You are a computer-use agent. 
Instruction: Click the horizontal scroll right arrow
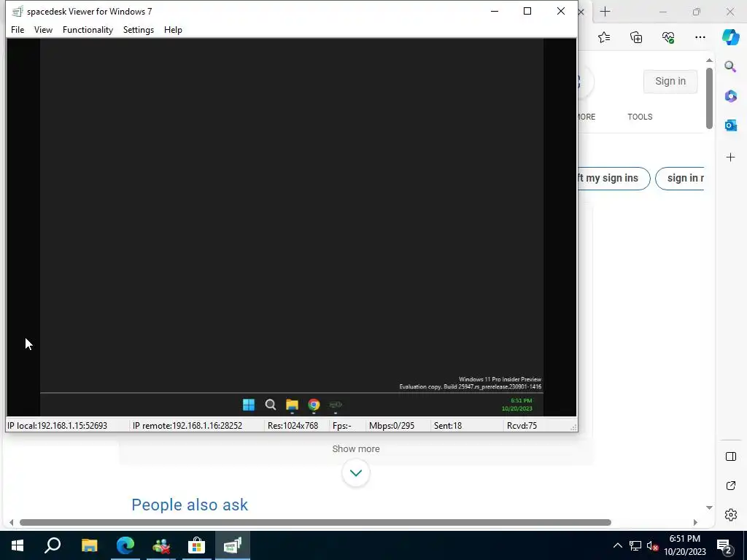tap(695, 522)
